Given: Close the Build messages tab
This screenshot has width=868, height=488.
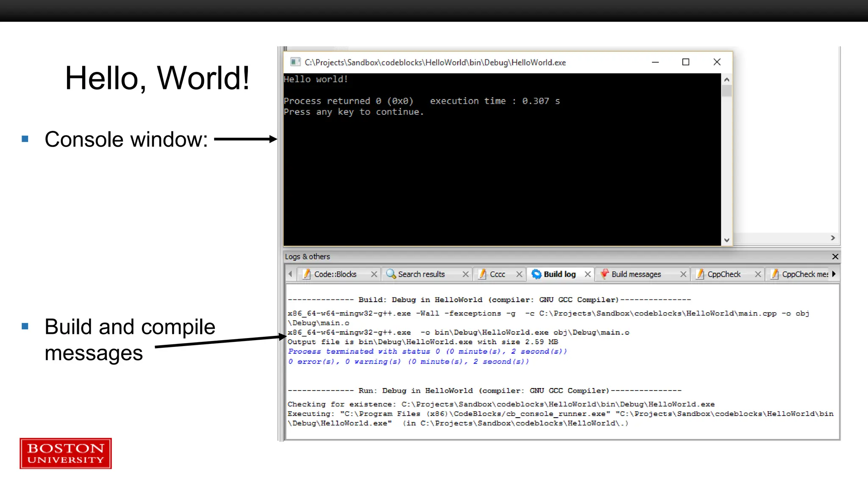Looking at the screenshot, I should coord(683,274).
